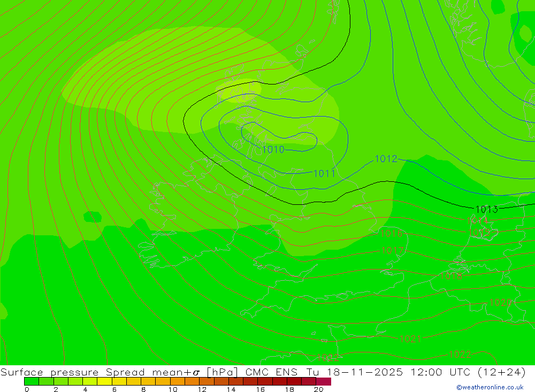
Task: Click the 1010 isobar label
Action: (273, 149)
